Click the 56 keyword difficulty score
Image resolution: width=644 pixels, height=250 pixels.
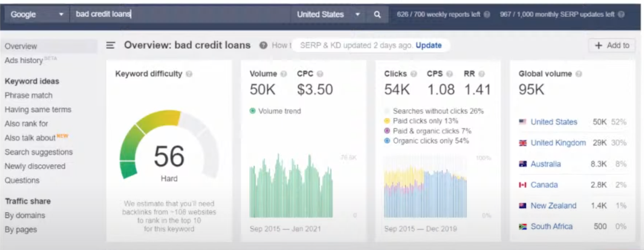click(x=169, y=156)
